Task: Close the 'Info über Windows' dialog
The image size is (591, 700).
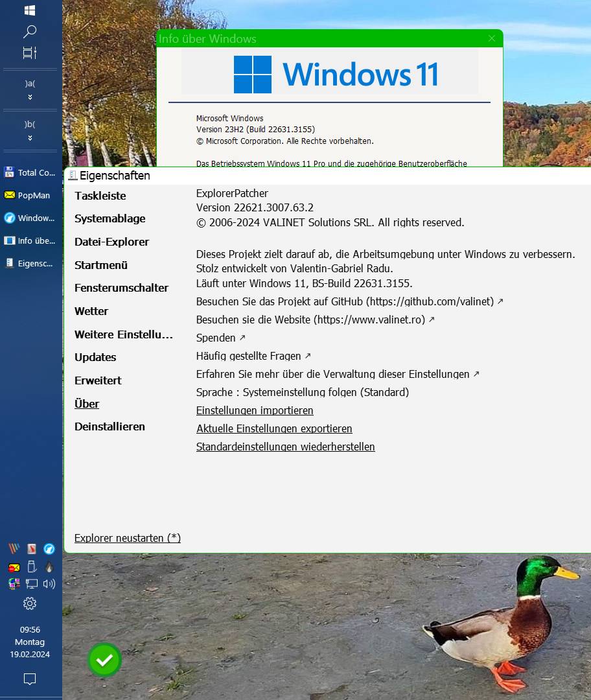Action: click(x=491, y=38)
